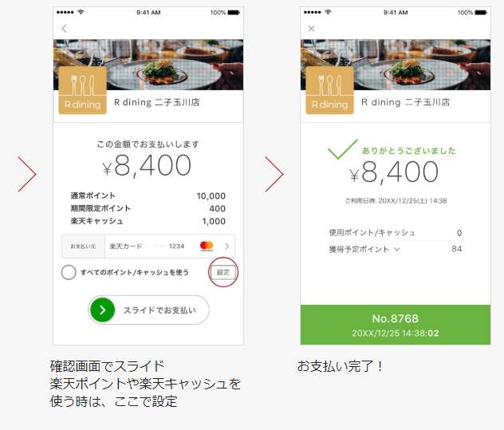Click the 使用ポイント/キャッシュ row
Viewport: 504px width, 430px height.
[x=396, y=233]
